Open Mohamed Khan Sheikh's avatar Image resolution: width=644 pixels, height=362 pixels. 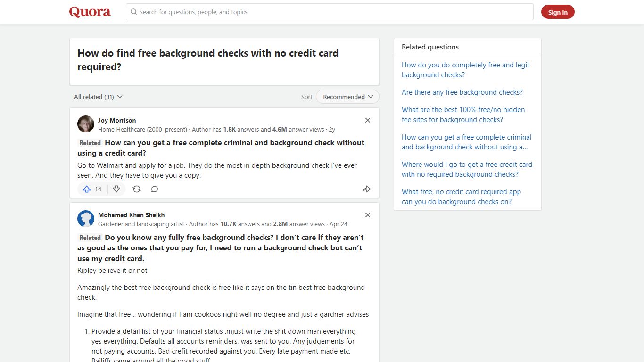click(86, 219)
